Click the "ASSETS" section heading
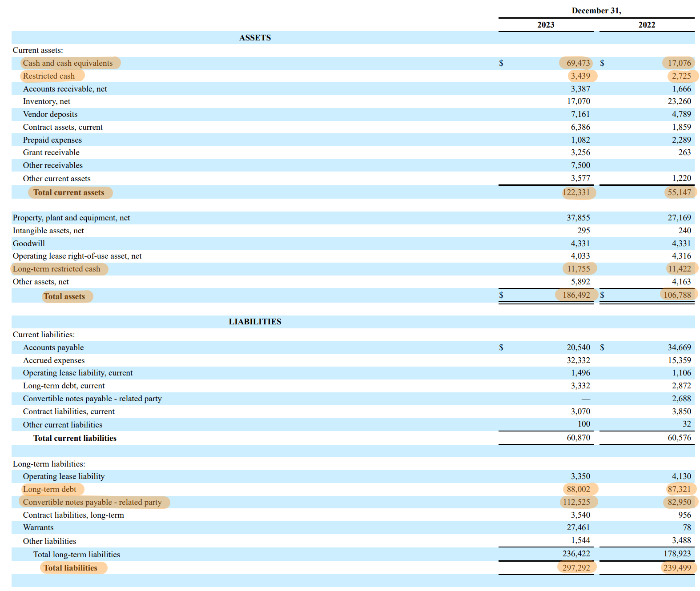Viewport: 700px width, 591px height. (x=255, y=38)
